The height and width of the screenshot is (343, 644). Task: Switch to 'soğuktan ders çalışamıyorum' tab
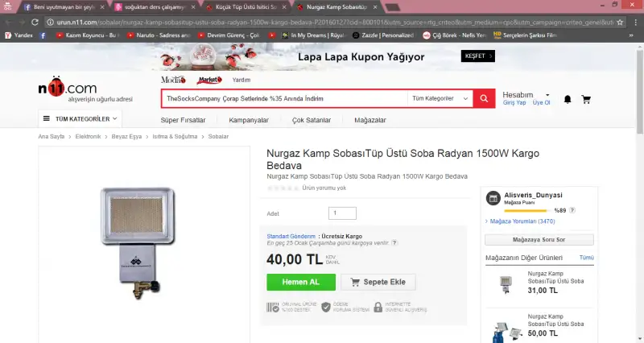click(x=155, y=7)
